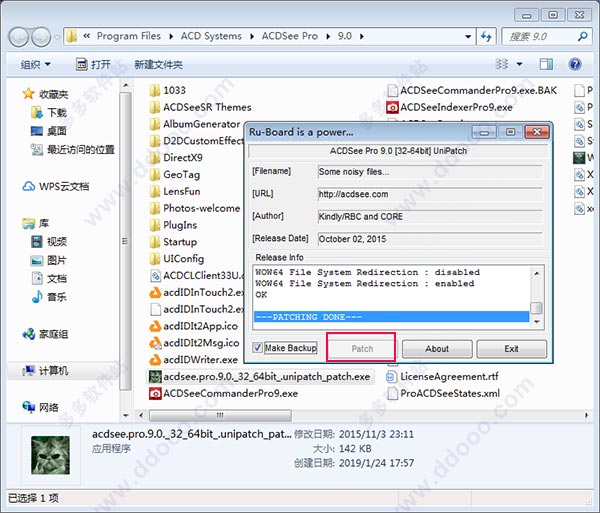The width and height of the screenshot is (600, 513).
Task: Open the Explorer help question-mark icon
Action: tap(575, 64)
